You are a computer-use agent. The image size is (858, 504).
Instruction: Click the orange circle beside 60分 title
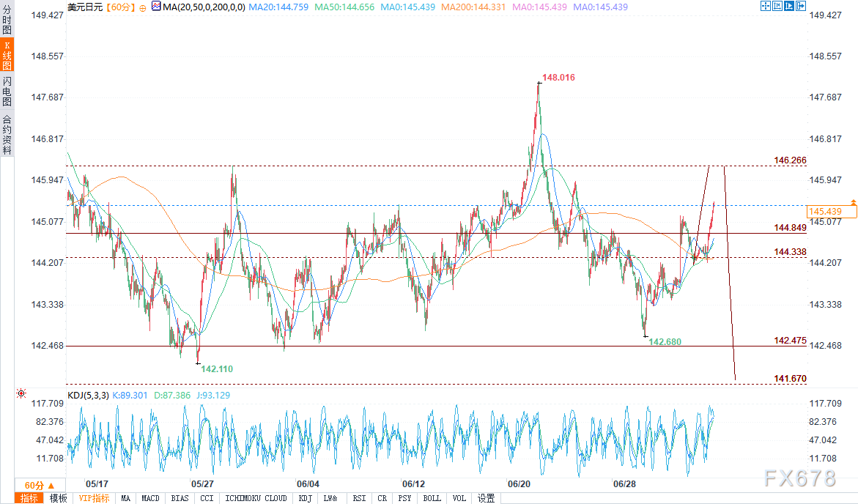[x=141, y=7]
